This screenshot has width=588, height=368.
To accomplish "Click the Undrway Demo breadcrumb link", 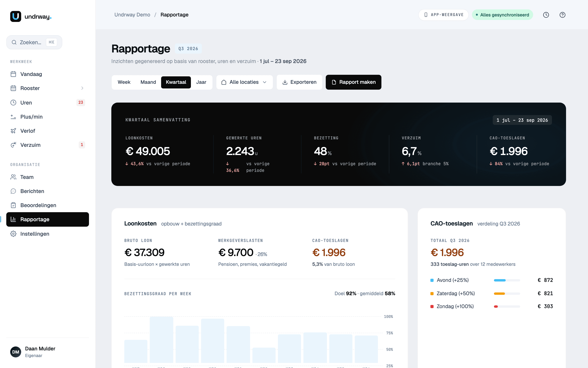I will pyautogui.click(x=132, y=15).
